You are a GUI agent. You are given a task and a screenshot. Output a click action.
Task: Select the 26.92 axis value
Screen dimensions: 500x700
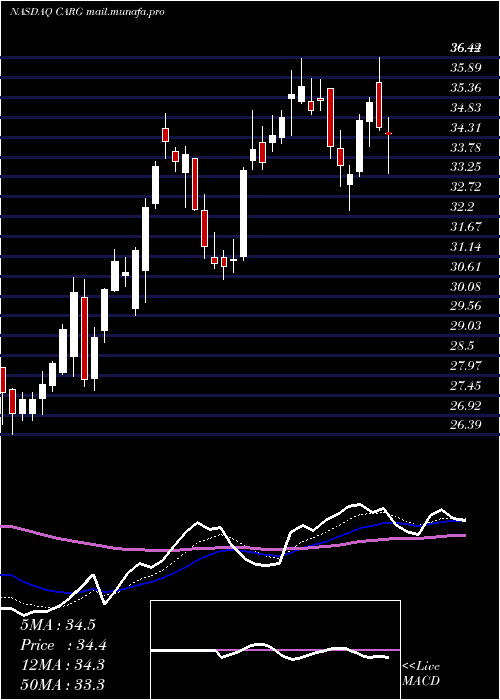coord(465,405)
